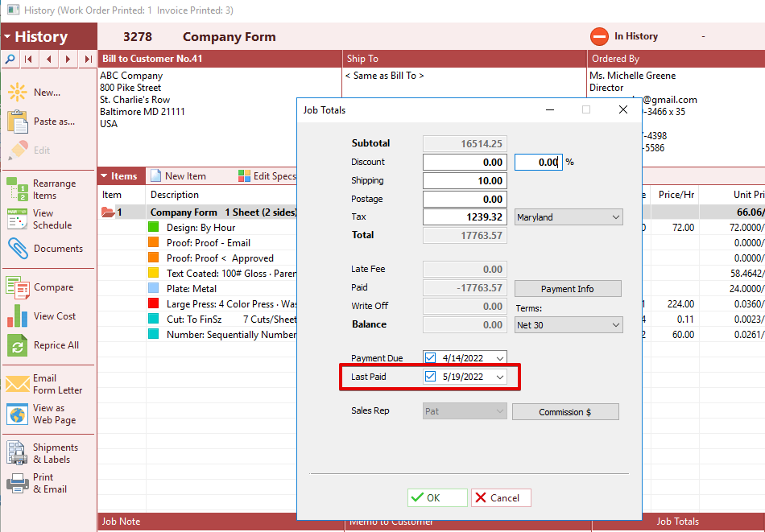Click the Job Note panel header
The height and width of the screenshot is (532, 765).
point(221,522)
